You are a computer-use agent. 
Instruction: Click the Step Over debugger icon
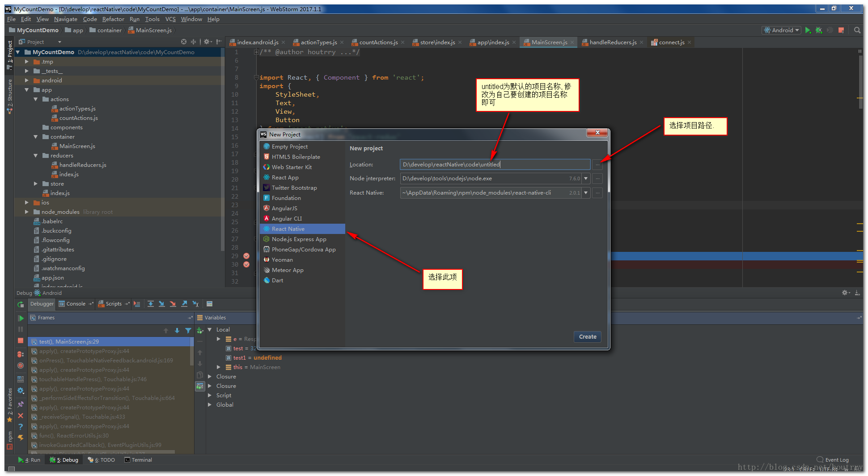tap(151, 304)
